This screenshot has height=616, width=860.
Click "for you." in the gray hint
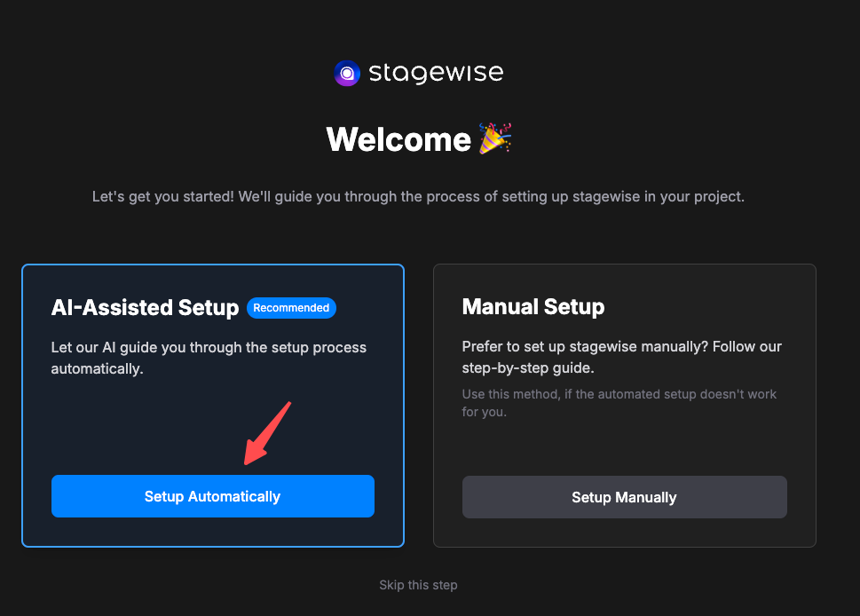pyautogui.click(x=484, y=412)
